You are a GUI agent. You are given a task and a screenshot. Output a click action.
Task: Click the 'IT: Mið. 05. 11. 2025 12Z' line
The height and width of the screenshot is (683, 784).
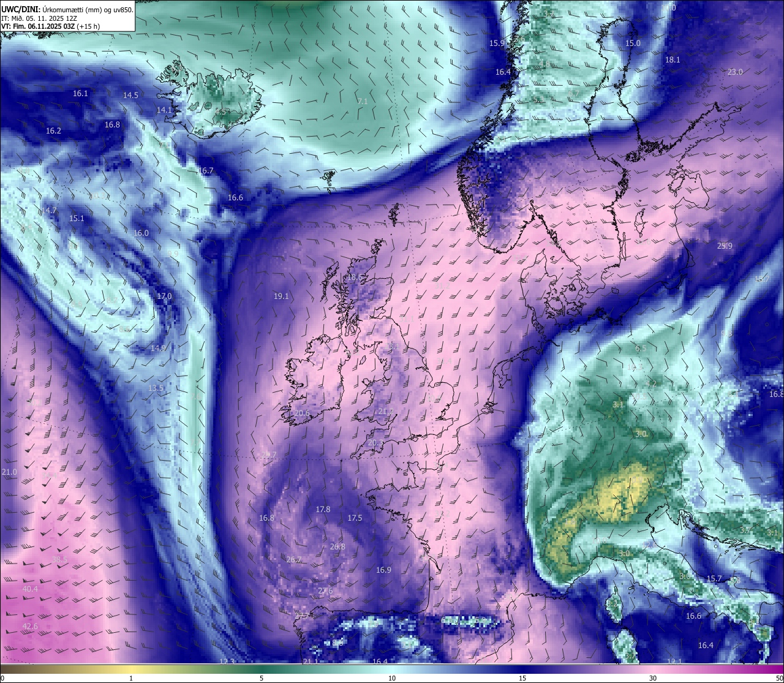pos(39,18)
